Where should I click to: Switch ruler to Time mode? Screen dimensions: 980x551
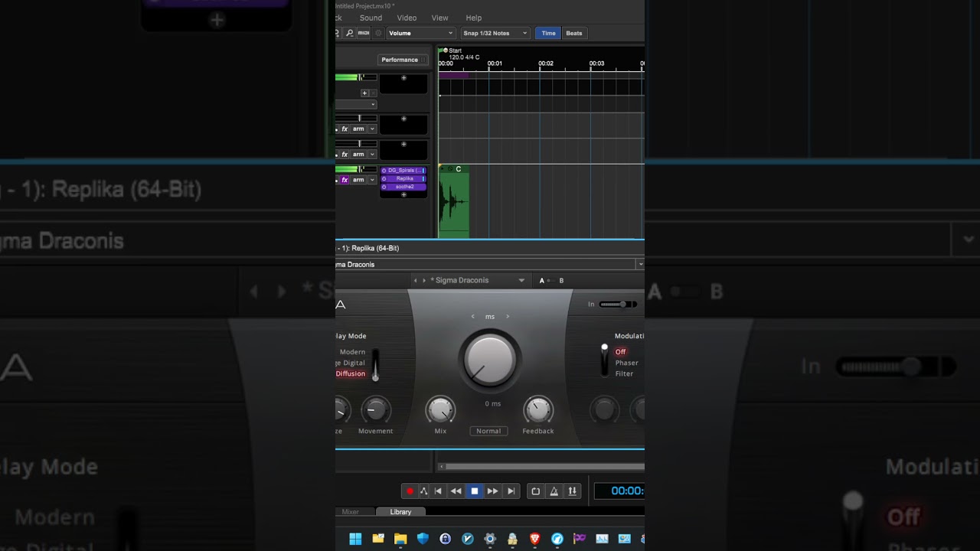(548, 33)
